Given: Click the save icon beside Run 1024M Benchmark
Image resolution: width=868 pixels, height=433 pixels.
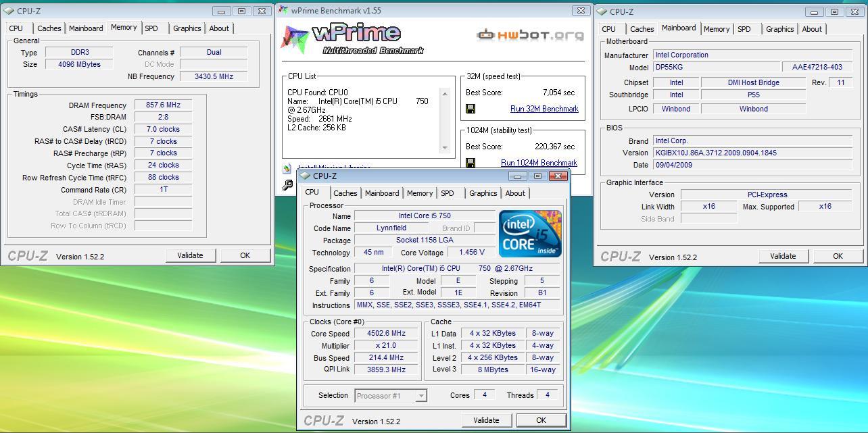Looking at the screenshot, I should 471,163.
